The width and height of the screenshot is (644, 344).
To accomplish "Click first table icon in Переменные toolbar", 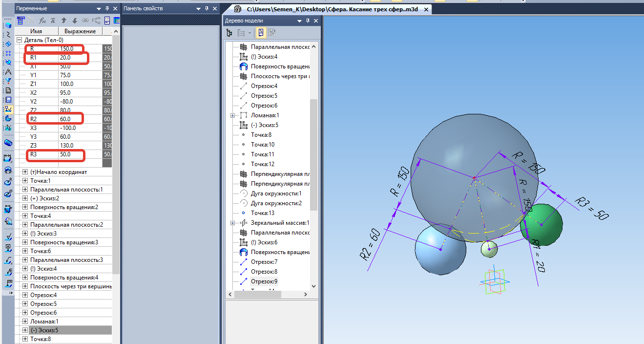I will pos(21,21).
